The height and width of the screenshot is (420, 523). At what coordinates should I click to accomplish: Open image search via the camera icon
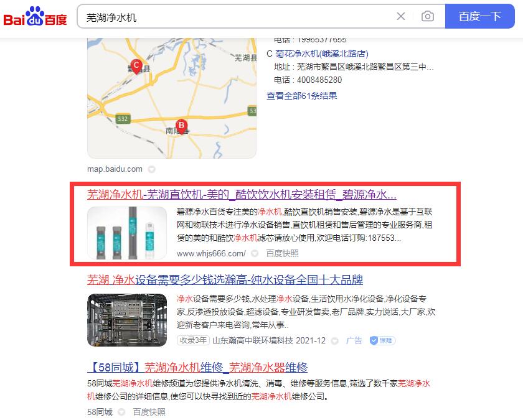(x=427, y=17)
